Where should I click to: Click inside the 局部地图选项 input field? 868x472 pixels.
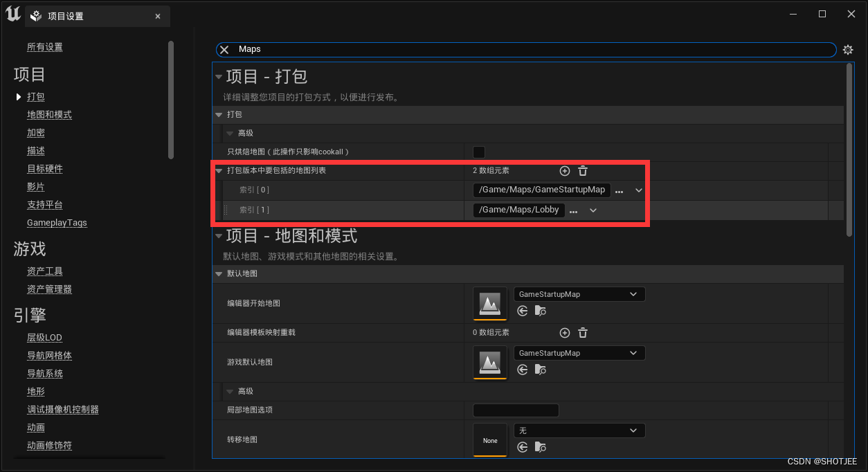coord(515,410)
